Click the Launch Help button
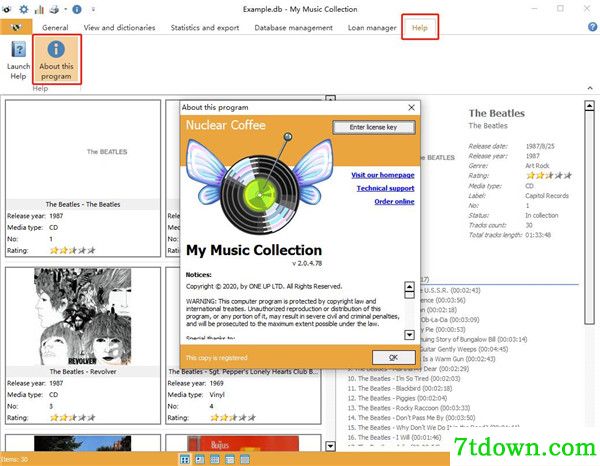Image resolution: width=600 pixels, height=466 pixels. tap(18, 60)
